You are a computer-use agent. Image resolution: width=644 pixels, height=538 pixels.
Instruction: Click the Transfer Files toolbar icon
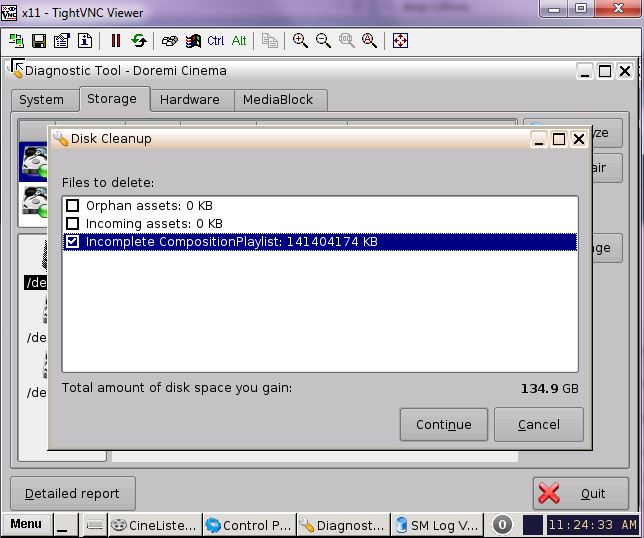coord(269,41)
